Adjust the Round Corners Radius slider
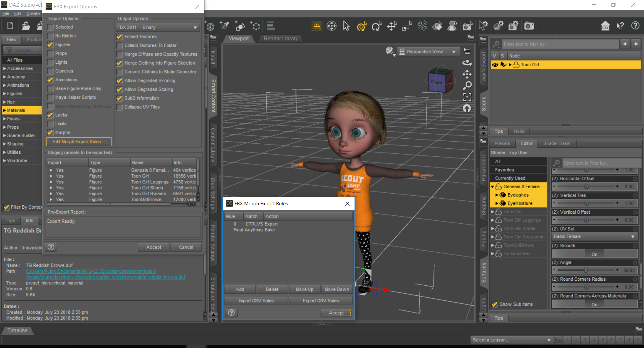 [x=586, y=287]
